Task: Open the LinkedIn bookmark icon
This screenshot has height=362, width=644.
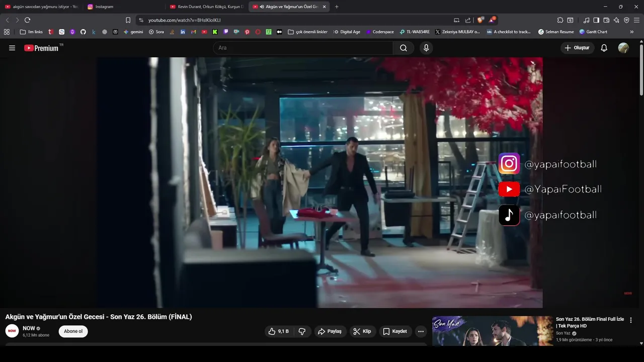Action: (183, 32)
